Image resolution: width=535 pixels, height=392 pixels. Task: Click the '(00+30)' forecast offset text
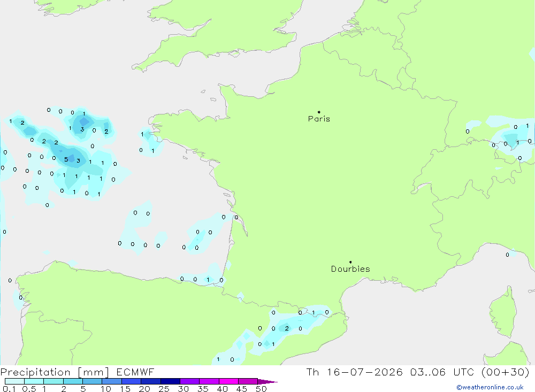pyautogui.click(x=506, y=372)
